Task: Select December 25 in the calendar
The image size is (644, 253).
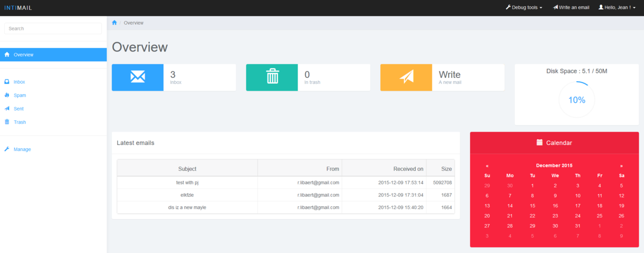Action: (x=599, y=216)
